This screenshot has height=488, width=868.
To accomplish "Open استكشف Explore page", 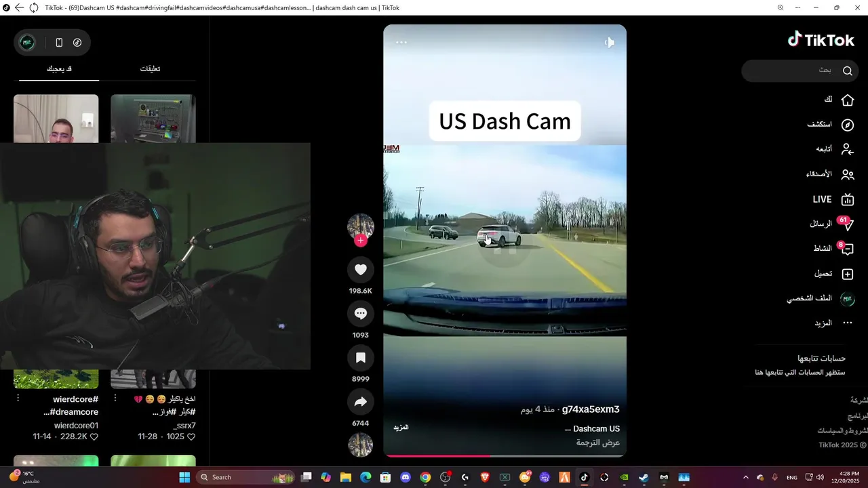I will tap(830, 125).
